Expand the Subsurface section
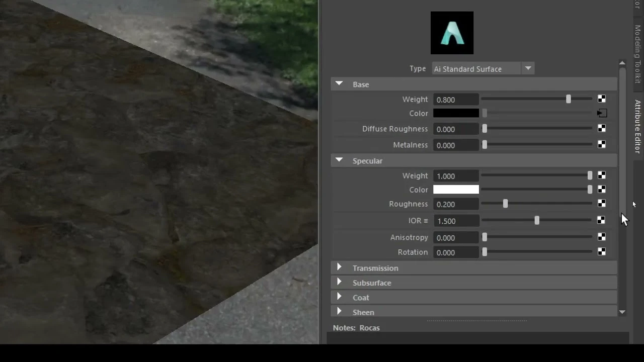 (x=339, y=282)
